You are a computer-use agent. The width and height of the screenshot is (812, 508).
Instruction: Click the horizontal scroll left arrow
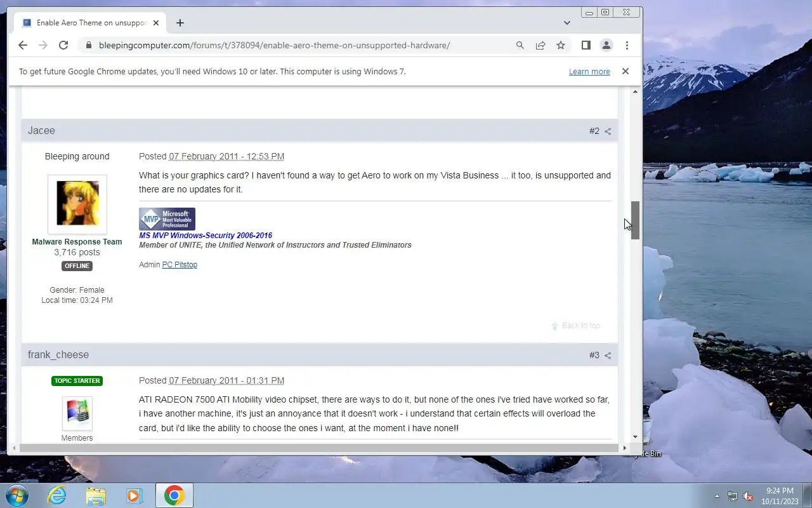point(14,448)
